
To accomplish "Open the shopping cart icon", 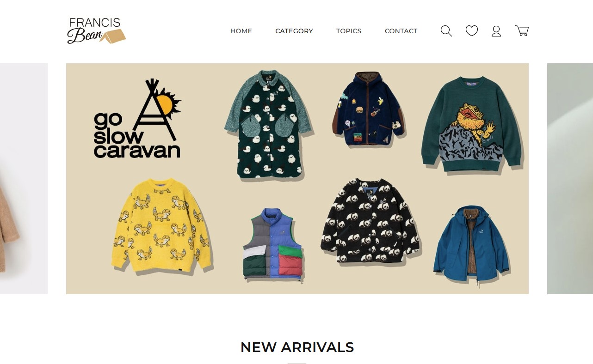I will tap(522, 31).
